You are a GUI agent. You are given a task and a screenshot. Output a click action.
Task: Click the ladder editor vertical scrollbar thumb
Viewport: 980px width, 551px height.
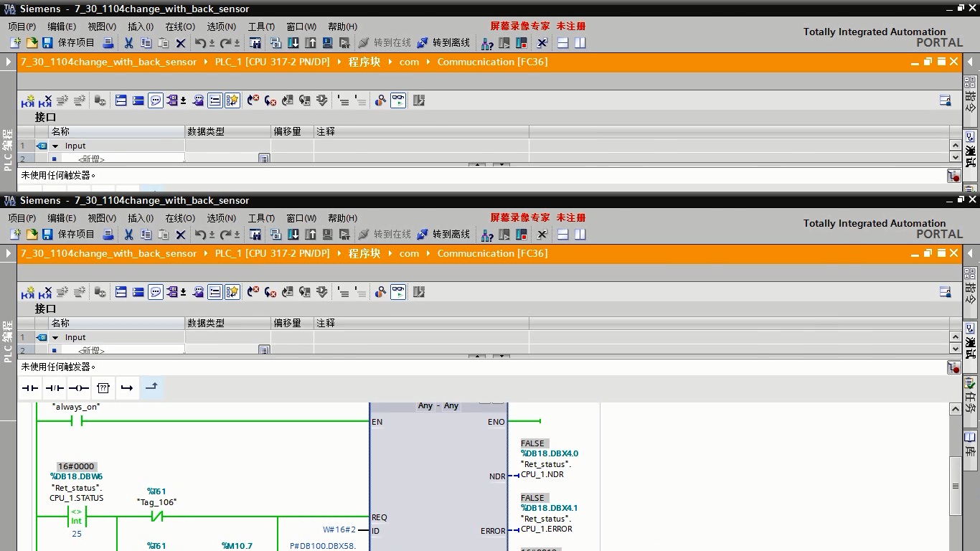(956, 485)
